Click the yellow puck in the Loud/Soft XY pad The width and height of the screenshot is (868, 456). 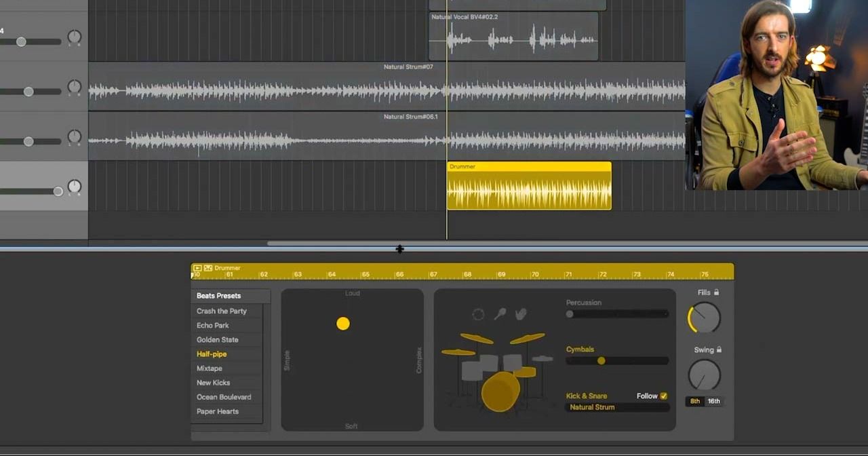click(x=342, y=324)
